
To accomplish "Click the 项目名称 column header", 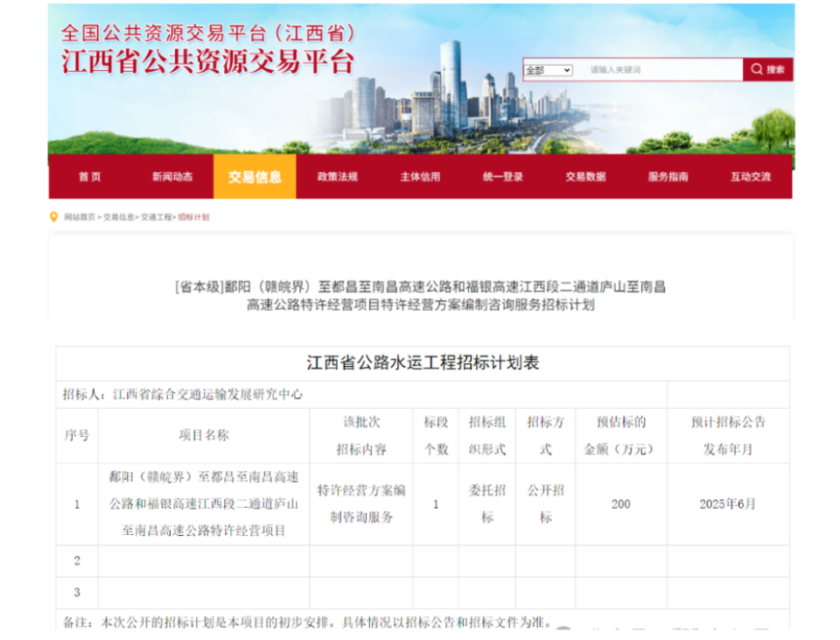I will (204, 435).
